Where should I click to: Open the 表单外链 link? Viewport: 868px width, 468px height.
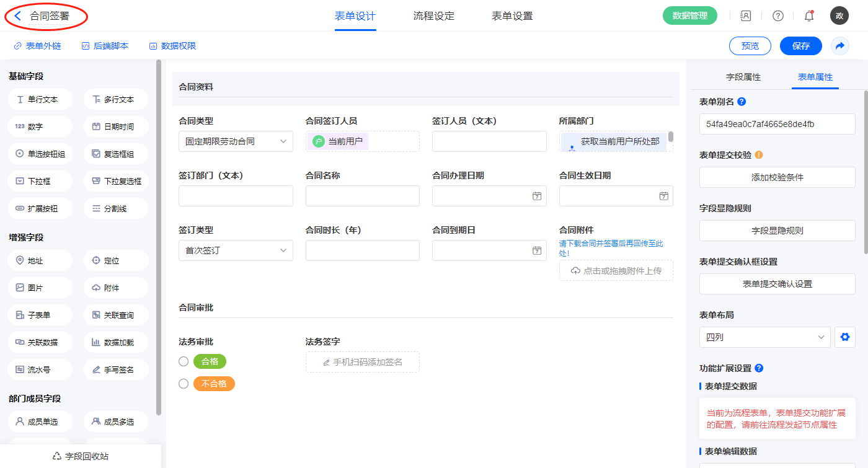click(37, 46)
